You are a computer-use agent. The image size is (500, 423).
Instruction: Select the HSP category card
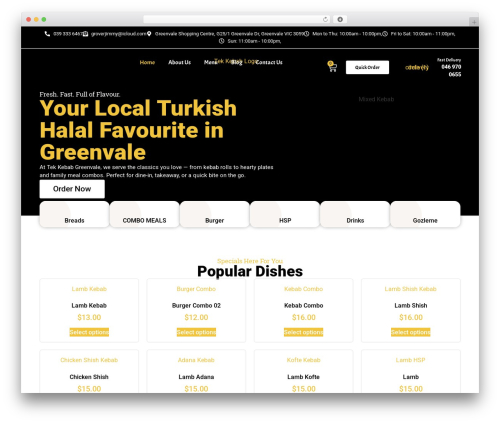coord(285,214)
